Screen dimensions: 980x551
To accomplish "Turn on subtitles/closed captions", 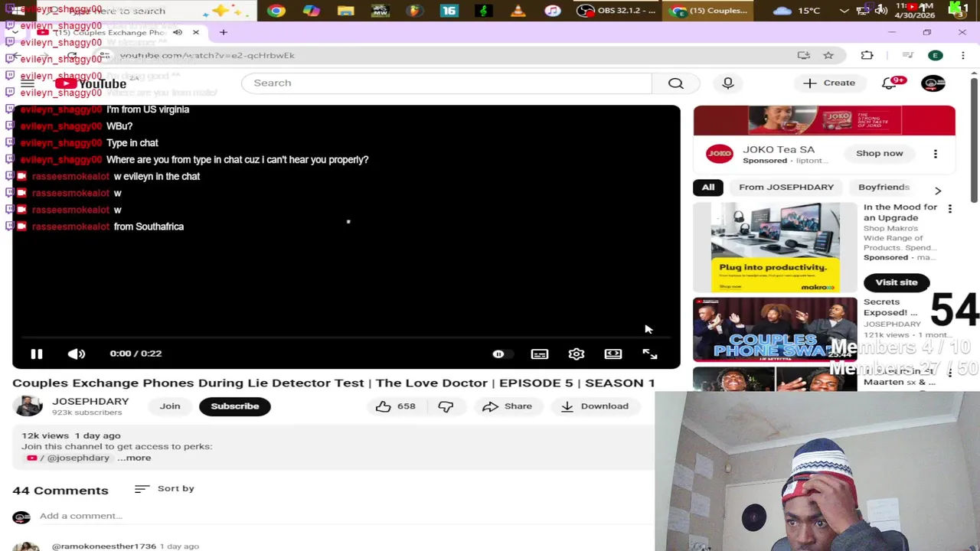I will [x=540, y=354].
